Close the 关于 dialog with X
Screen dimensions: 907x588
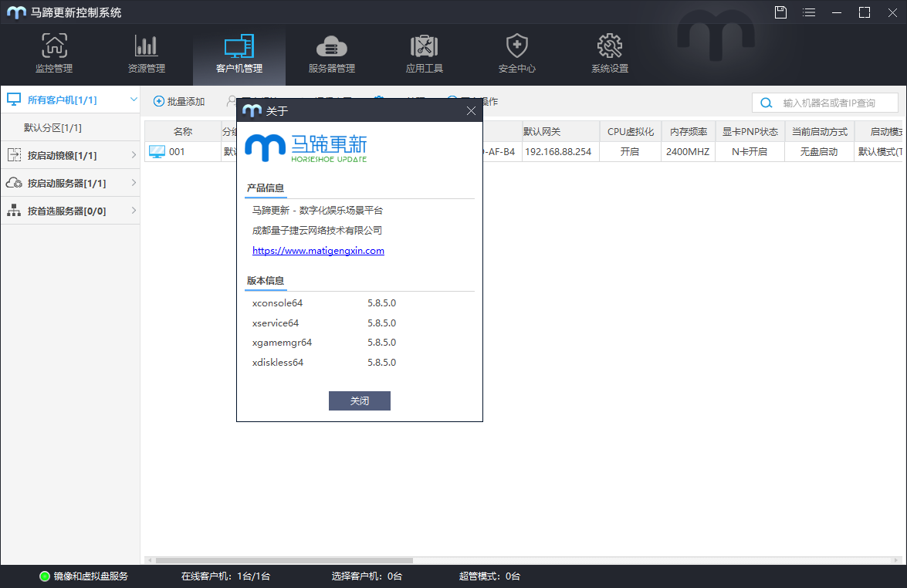[471, 110]
